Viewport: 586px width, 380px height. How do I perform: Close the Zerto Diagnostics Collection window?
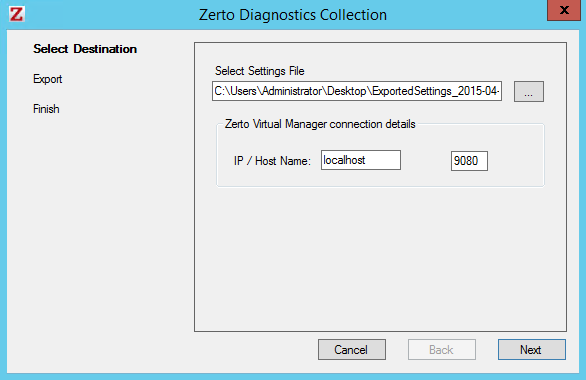pos(564,10)
